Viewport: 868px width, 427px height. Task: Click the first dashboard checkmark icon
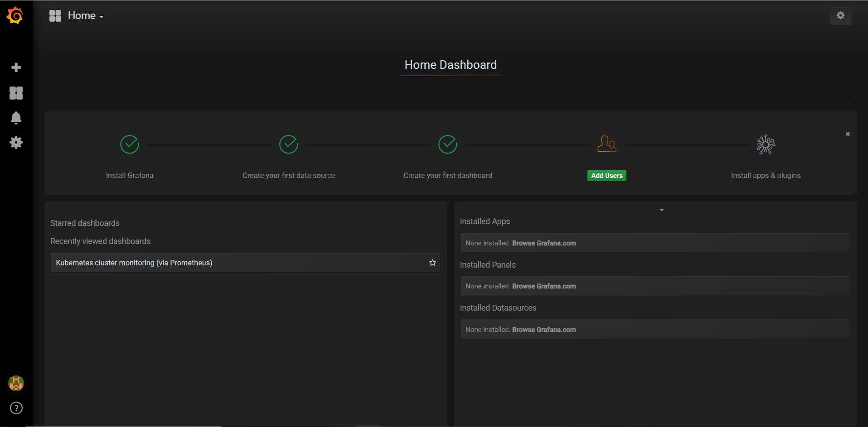448,144
